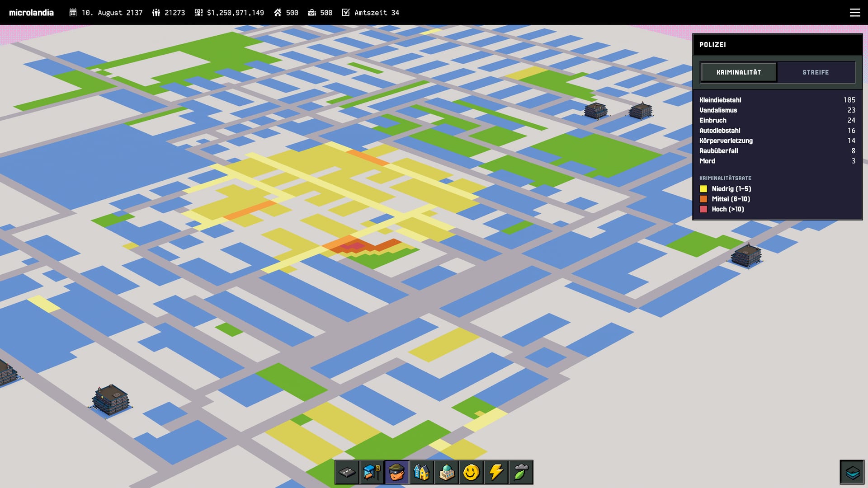Viewport: 868px width, 488px height.
Task: Click the Amtszeit checkmark icon
Action: pos(346,13)
